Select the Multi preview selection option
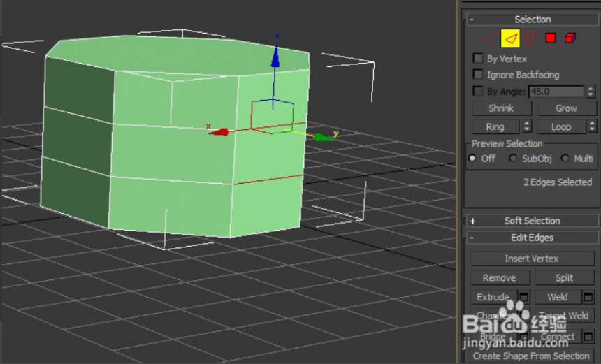 565,158
